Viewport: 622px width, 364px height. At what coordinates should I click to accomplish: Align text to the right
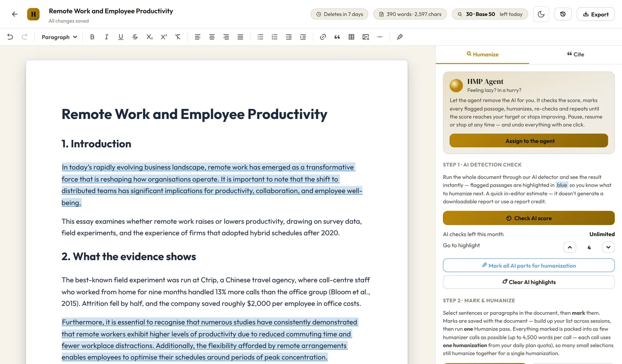226,37
